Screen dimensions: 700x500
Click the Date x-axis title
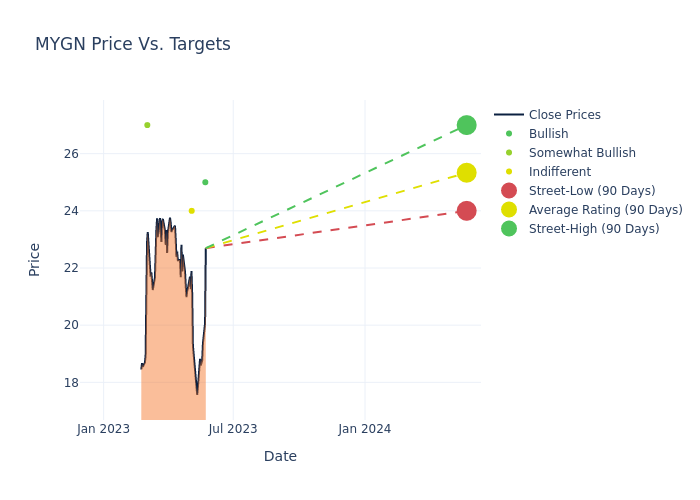[280, 456]
